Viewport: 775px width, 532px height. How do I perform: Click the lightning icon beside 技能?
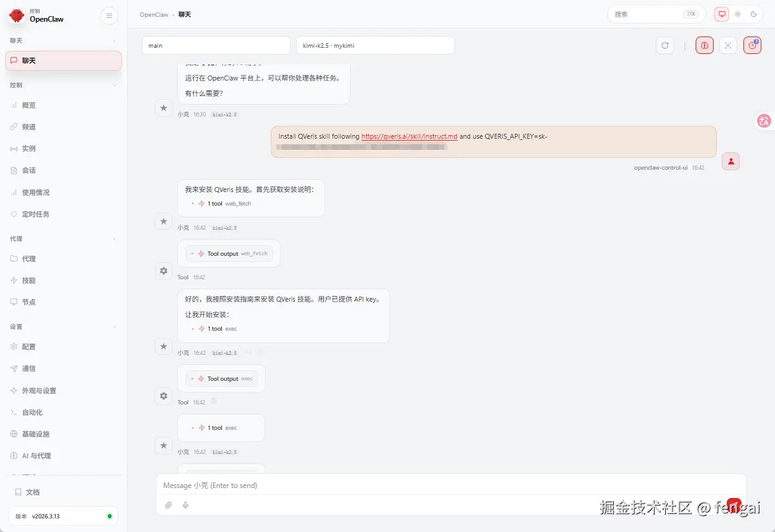(x=14, y=281)
